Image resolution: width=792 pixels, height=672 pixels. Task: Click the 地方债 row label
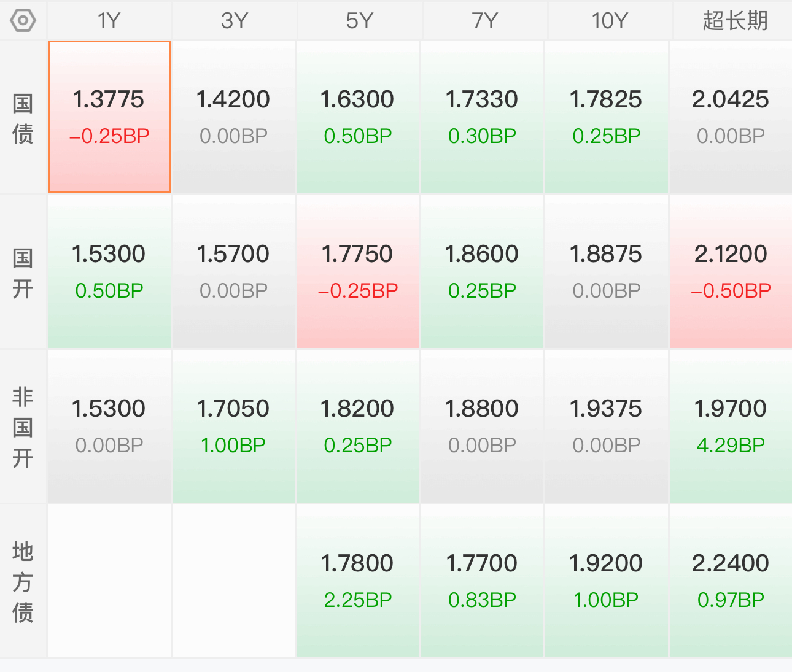(x=23, y=582)
